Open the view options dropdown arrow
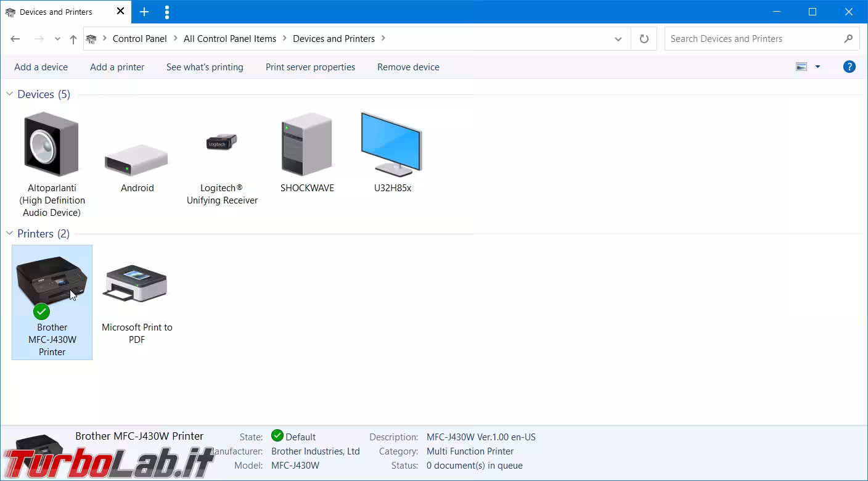The image size is (868, 481). click(x=817, y=67)
